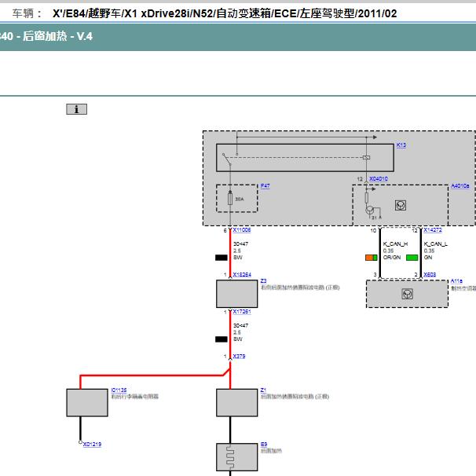The height and width of the screenshot is (476, 476).
Task: Click the 30A fuse symbol in F47
Action: [230, 199]
